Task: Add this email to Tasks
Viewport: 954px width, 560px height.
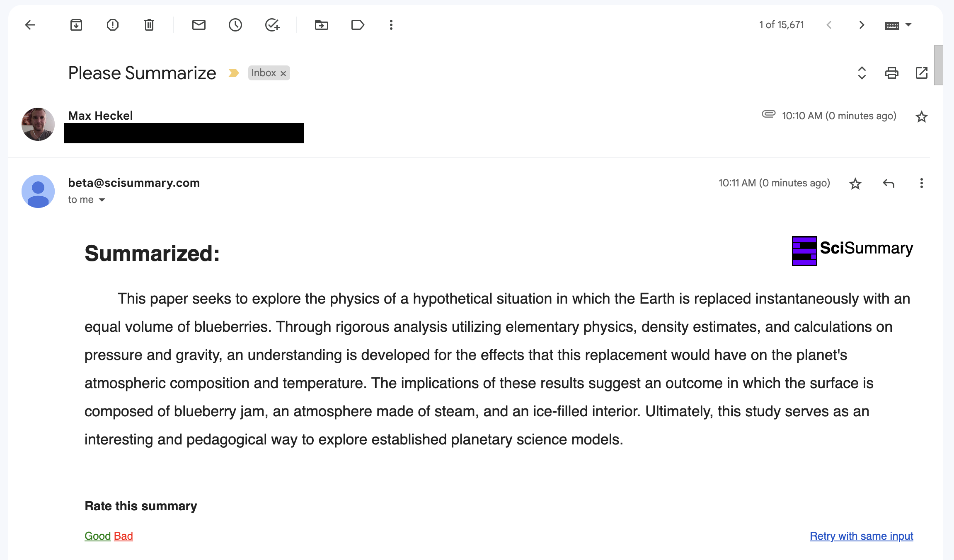Action: click(x=272, y=25)
